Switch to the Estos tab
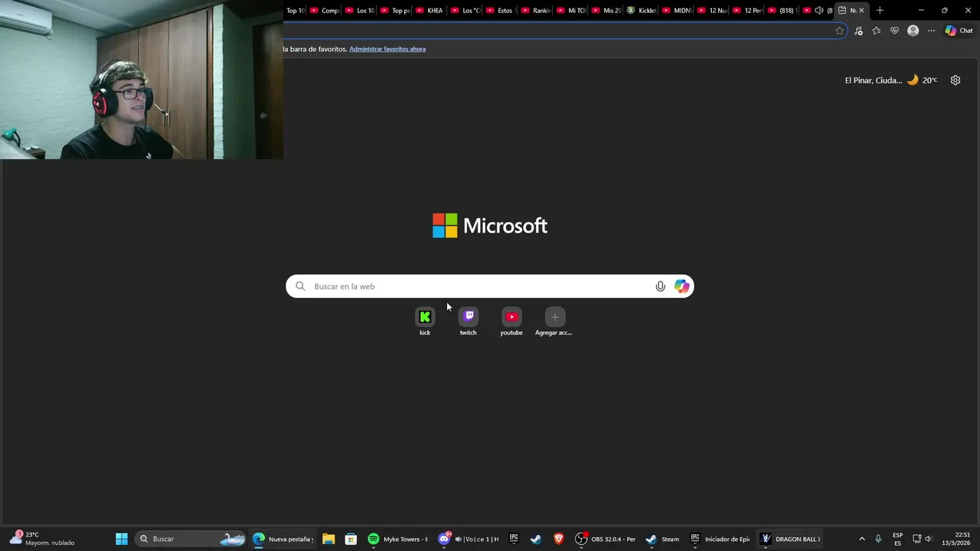The width and height of the screenshot is (980, 551). (x=500, y=10)
